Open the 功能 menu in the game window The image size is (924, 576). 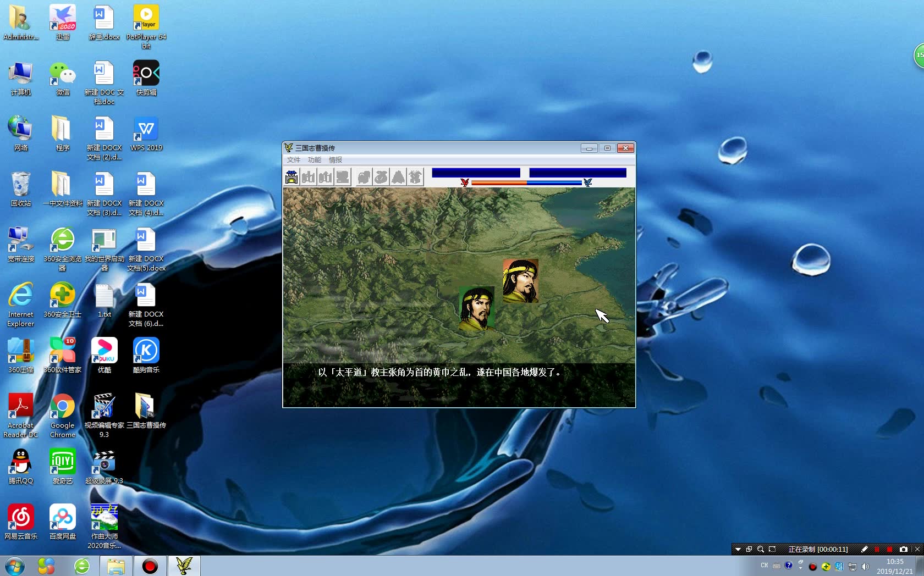pyautogui.click(x=315, y=160)
